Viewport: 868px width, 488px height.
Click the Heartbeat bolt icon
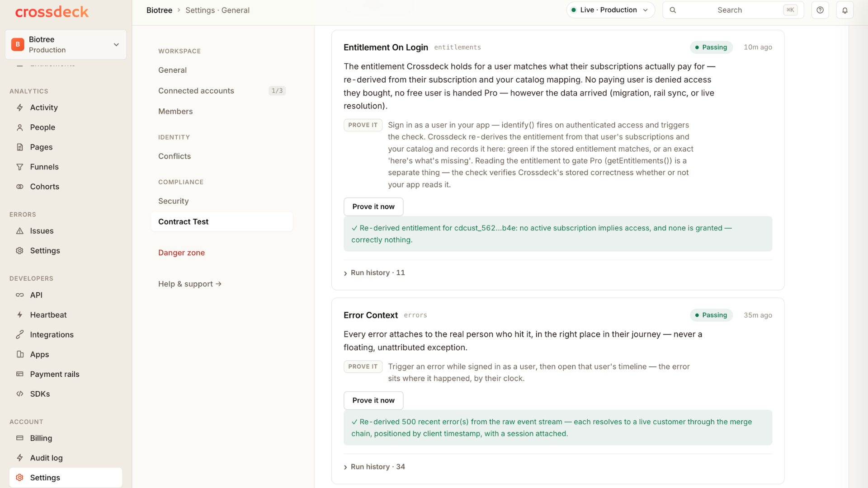20,315
